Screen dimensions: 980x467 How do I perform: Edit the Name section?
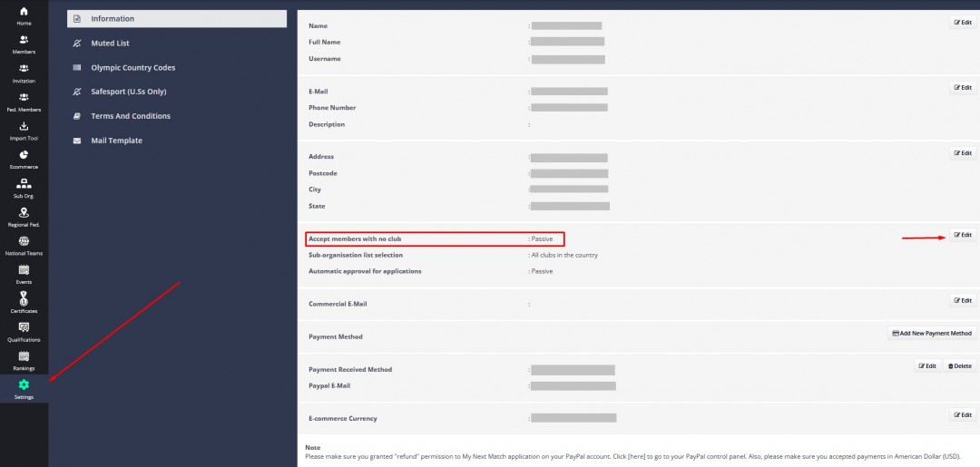coord(963,23)
